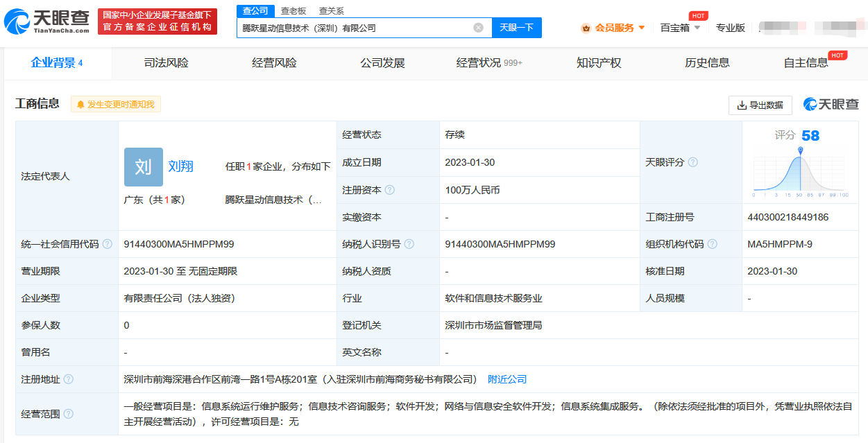The image size is (868, 443).
Task: Switch to the 查老板 search tab
Action: (x=293, y=11)
